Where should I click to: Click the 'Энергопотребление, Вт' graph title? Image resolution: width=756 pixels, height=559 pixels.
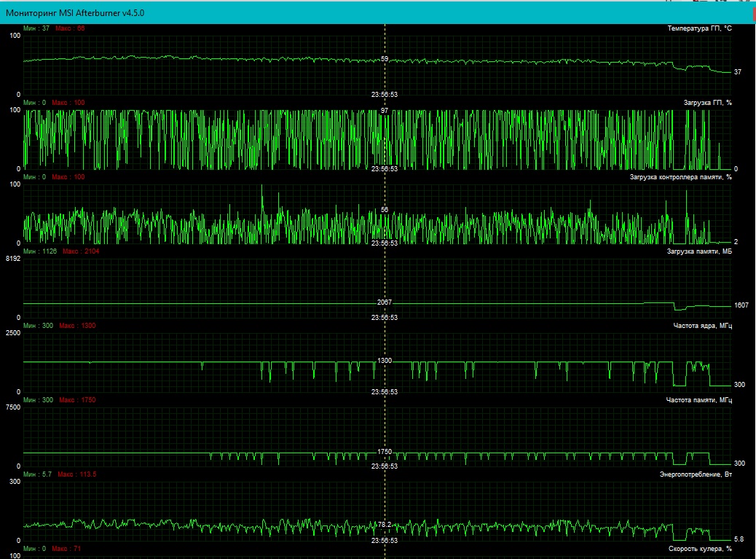pyautogui.click(x=696, y=474)
